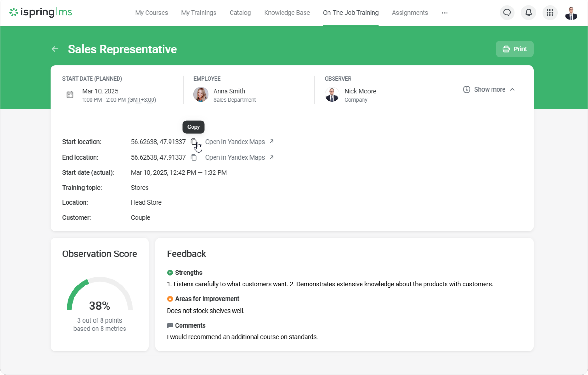
Task: Open the Knowledge Base tab
Action: pos(287,13)
